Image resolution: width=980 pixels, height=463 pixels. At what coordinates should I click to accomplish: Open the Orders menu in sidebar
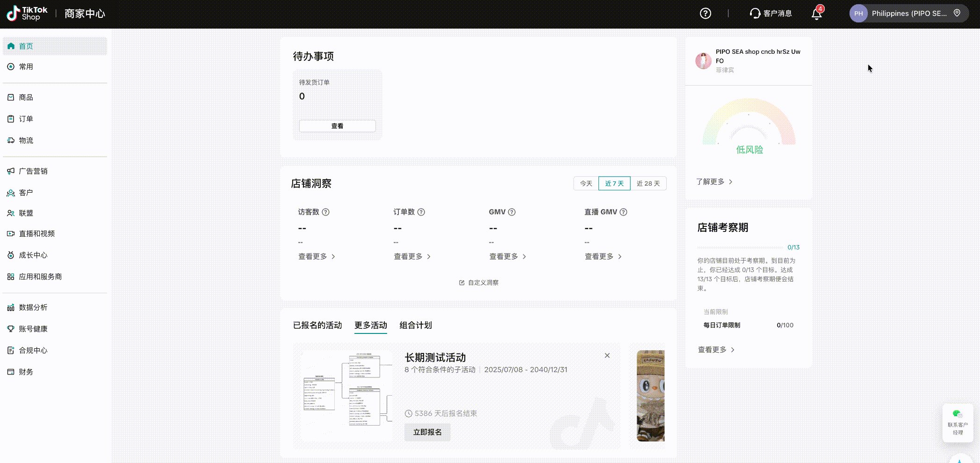tap(26, 119)
